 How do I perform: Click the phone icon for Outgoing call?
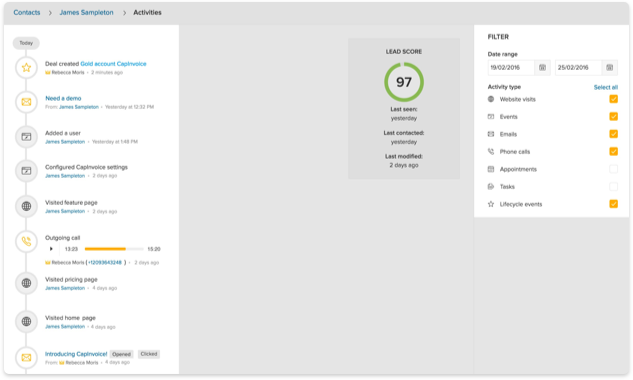(26, 241)
